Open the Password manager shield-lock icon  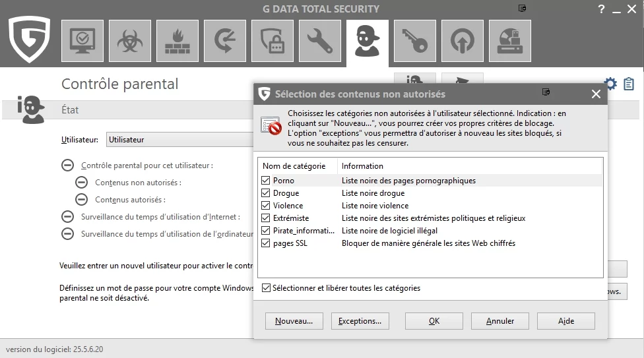pyautogui.click(x=273, y=41)
